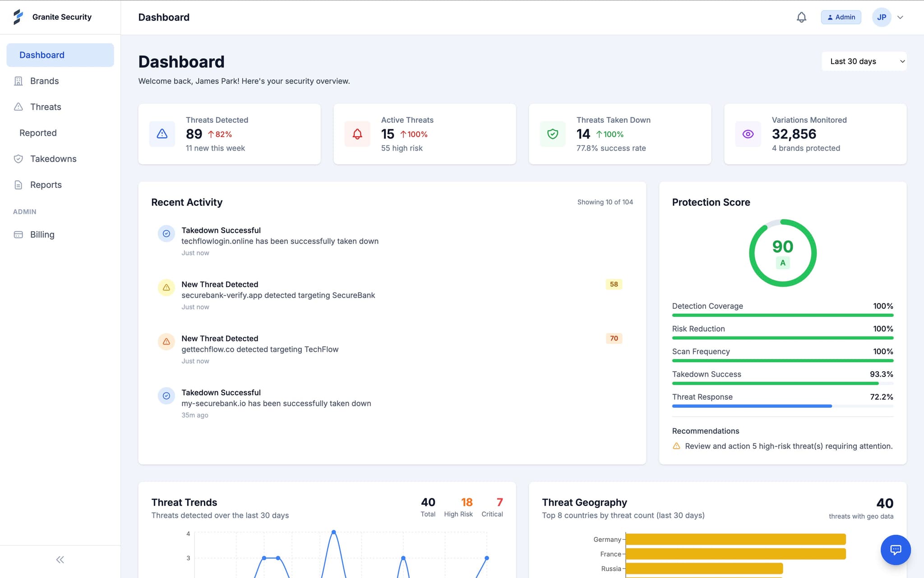Open the Dashboard sidebar item

pos(42,55)
